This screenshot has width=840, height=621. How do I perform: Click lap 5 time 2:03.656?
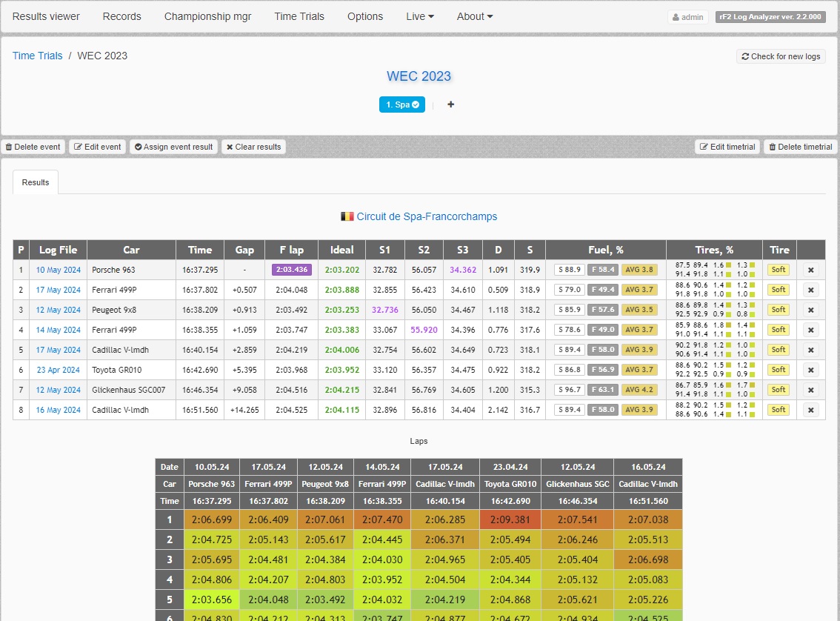click(x=212, y=600)
